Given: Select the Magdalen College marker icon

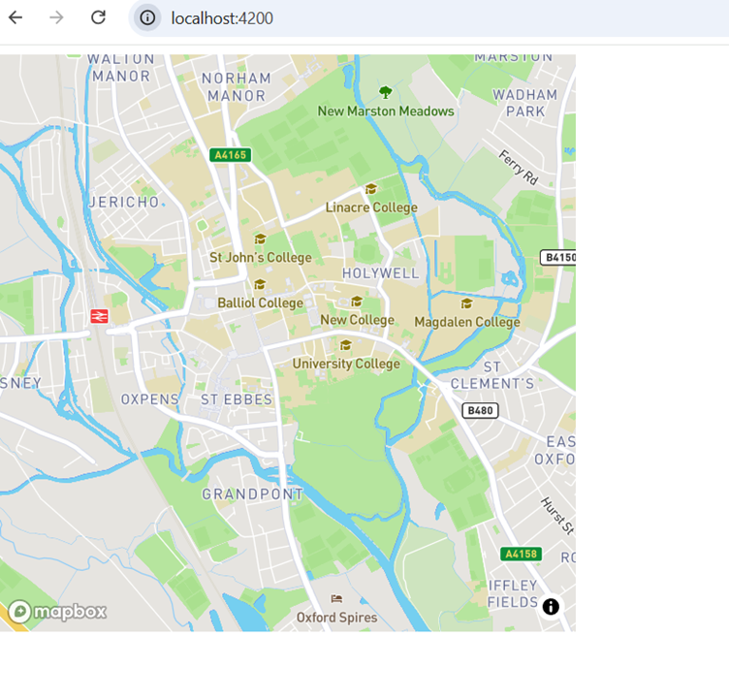Looking at the screenshot, I should point(466,304).
